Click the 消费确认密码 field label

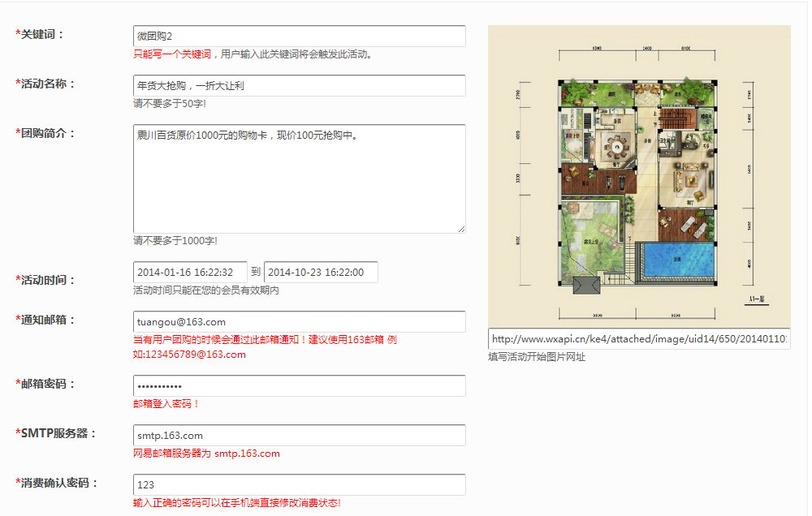pos(58,483)
